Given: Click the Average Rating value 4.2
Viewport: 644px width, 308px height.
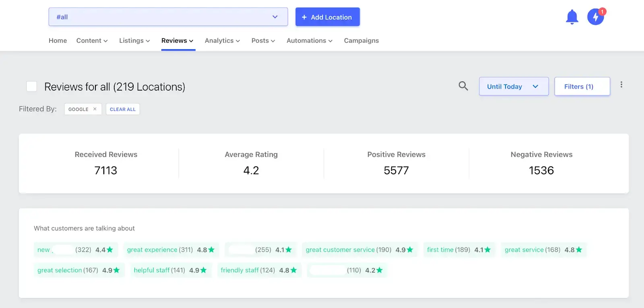Looking at the screenshot, I should pos(251,170).
